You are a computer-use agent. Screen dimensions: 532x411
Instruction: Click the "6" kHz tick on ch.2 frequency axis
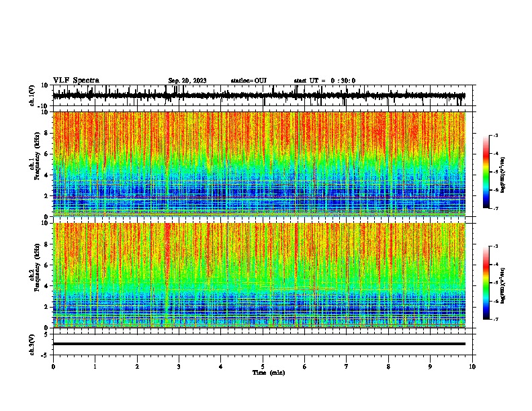point(46,265)
